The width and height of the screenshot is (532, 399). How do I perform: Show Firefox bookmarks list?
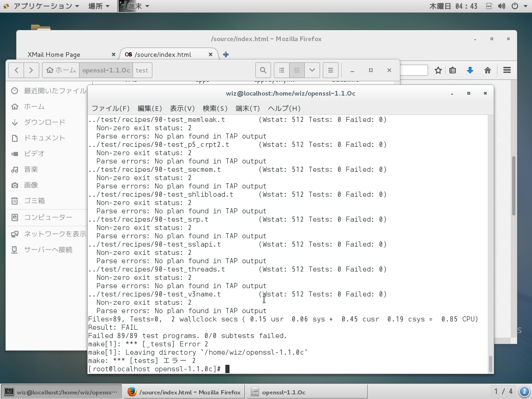coord(452,70)
